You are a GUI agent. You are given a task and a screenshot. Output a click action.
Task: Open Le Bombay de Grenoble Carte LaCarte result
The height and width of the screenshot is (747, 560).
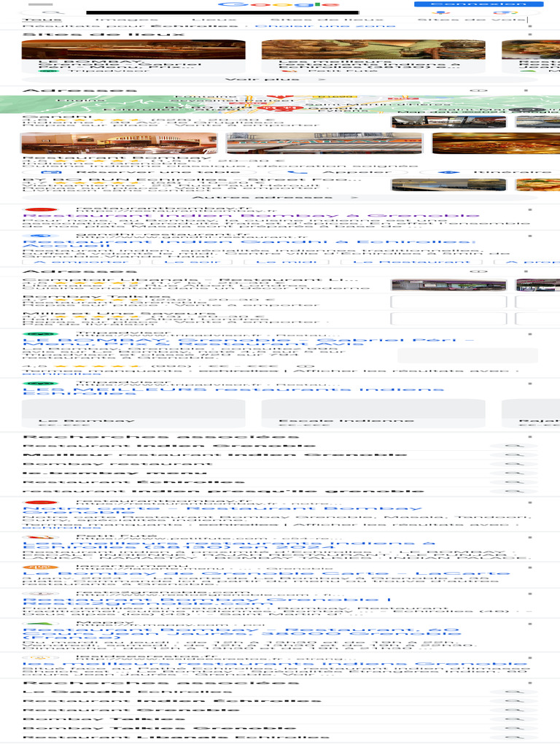pos(266,573)
